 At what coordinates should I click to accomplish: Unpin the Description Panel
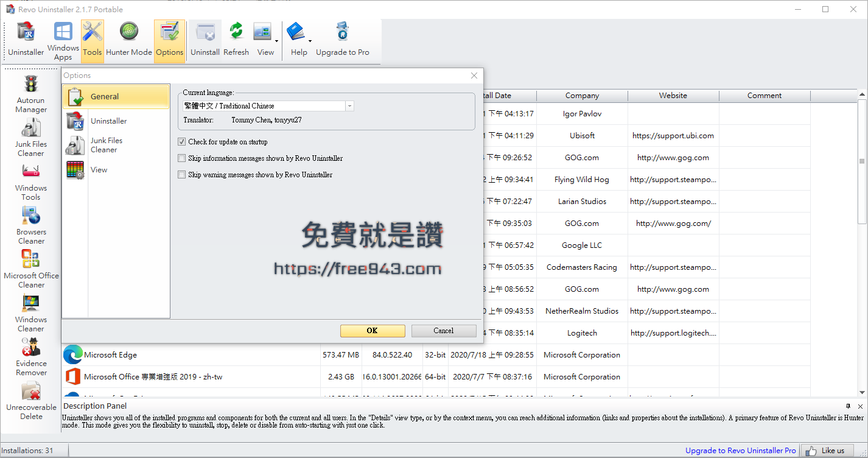(848, 406)
